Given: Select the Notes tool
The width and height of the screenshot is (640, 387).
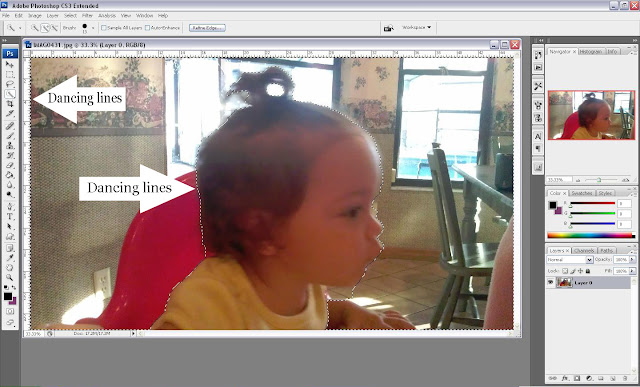Looking at the screenshot, I should tap(10, 248).
